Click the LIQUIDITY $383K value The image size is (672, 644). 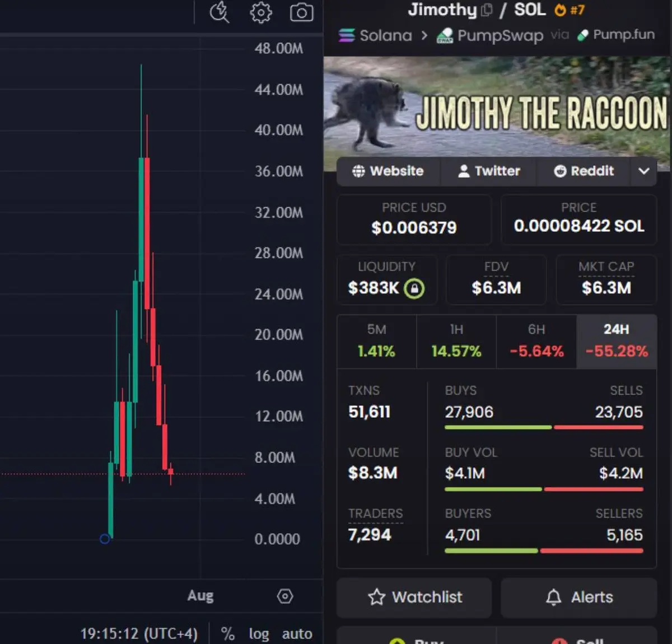(x=374, y=288)
